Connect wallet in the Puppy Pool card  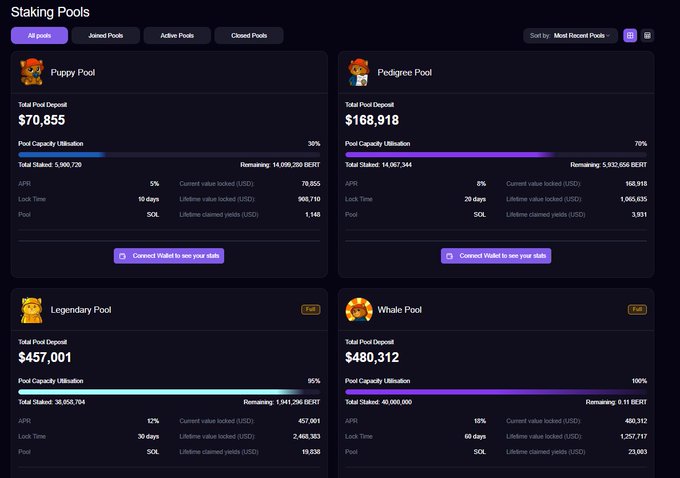(169, 256)
